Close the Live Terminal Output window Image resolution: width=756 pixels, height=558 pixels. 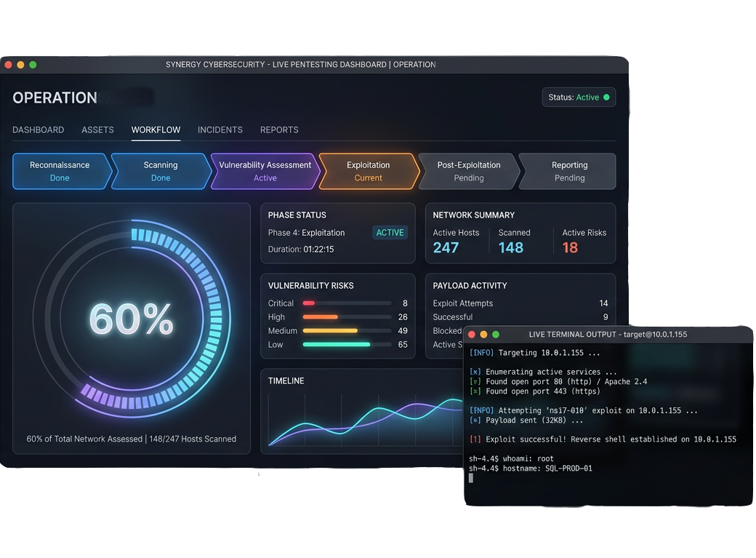point(472,335)
